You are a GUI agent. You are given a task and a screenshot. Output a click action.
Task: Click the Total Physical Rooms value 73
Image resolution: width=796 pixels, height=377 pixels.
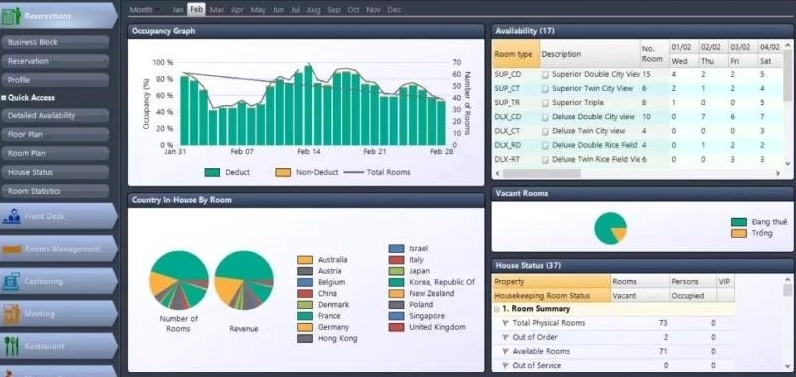click(663, 323)
